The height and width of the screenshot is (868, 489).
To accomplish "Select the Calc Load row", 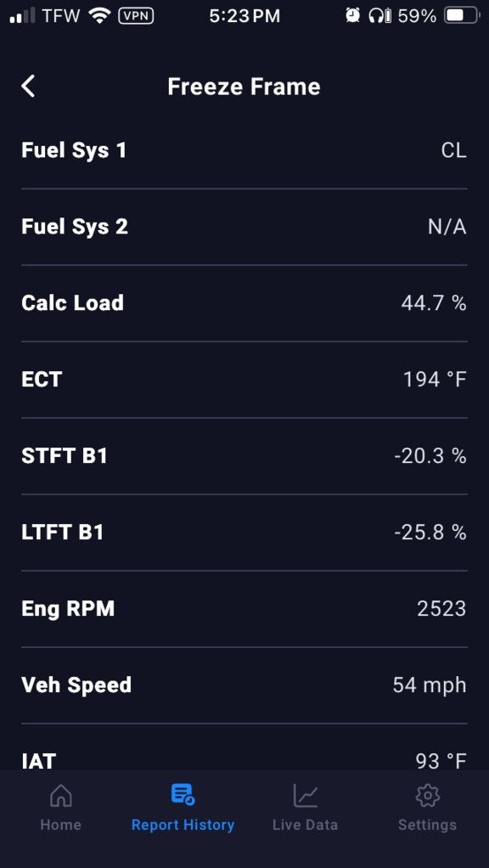I will [x=244, y=303].
